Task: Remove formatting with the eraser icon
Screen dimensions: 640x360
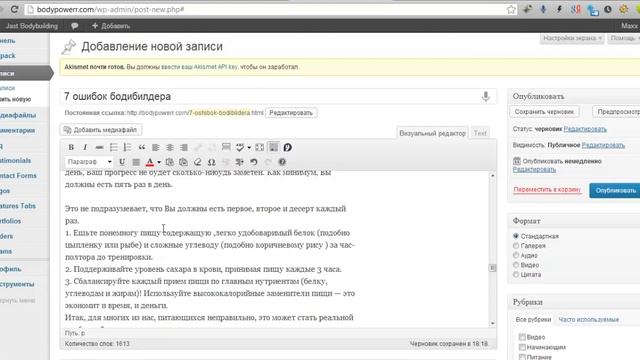Action: (x=198, y=162)
